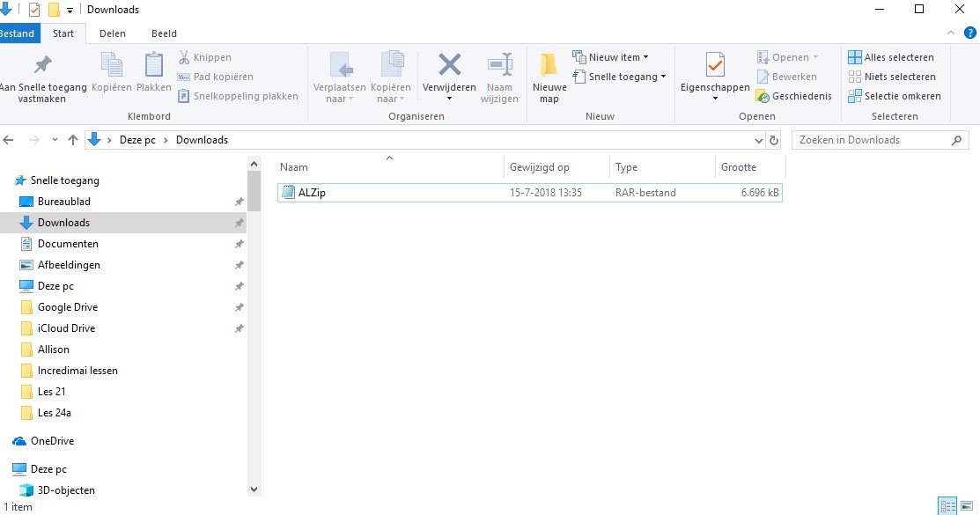The height and width of the screenshot is (515, 980).
Task: Click the Verwijderen delete X icon
Action: click(x=449, y=64)
